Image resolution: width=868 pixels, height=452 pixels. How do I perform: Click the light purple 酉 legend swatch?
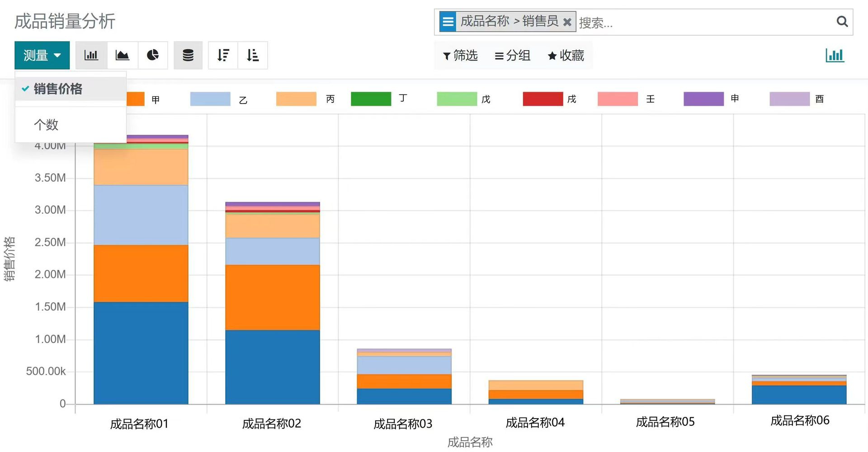789,99
